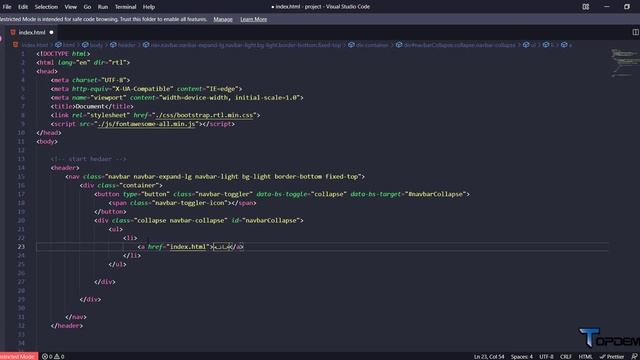
Task: Open the Go menu
Action: pyautogui.click(x=87, y=7)
